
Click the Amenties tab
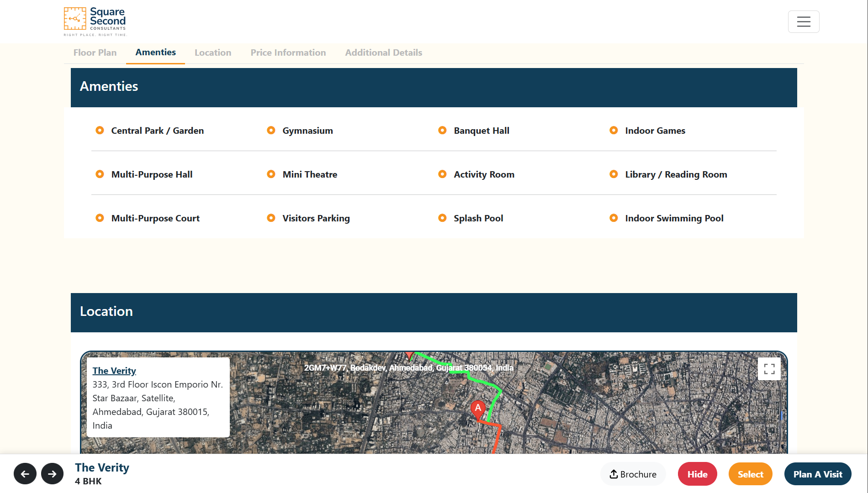[156, 52]
